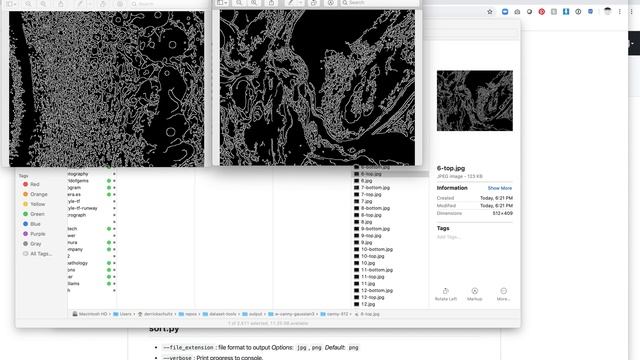Click the Add Tags… field in preview pane
Screen dimensions: 640x360
click(x=448, y=237)
